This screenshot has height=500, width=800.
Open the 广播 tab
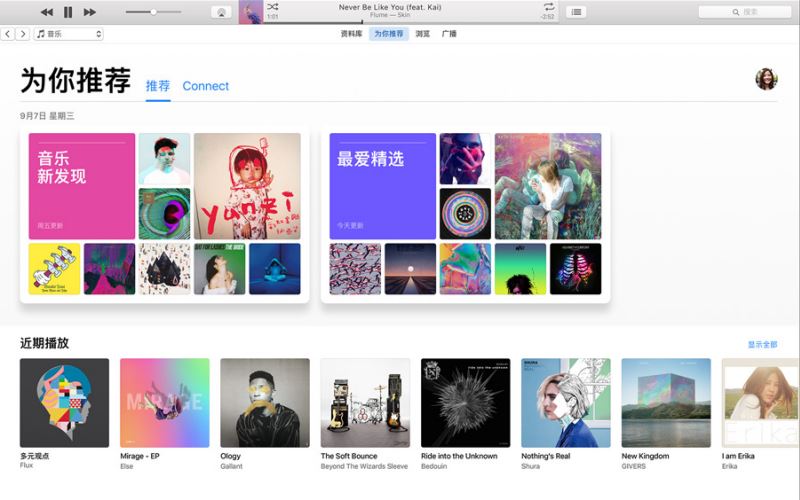pyautogui.click(x=449, y=34)
